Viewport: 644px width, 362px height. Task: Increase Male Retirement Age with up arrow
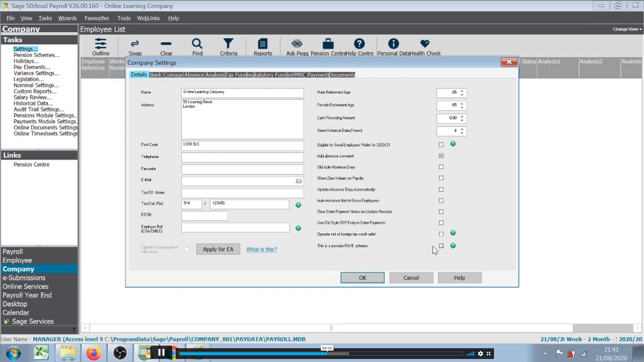pyautogui.click(x=462, y=91)
